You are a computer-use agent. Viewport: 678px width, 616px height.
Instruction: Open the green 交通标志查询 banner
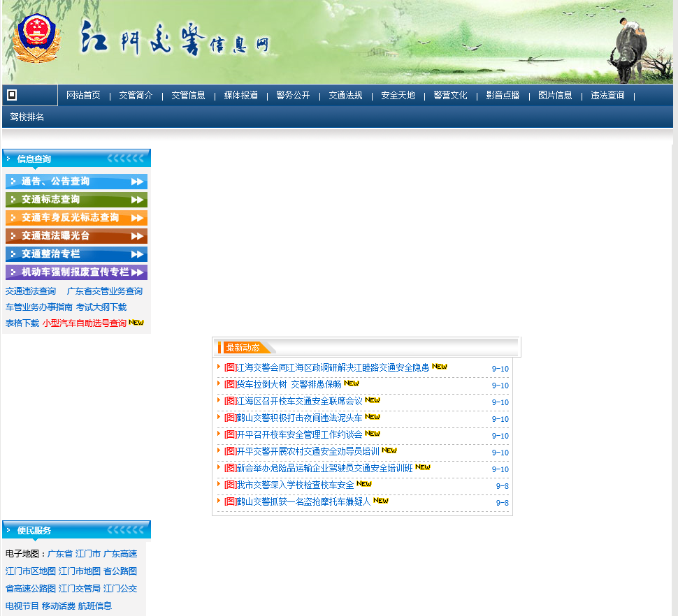coord(76,200)
